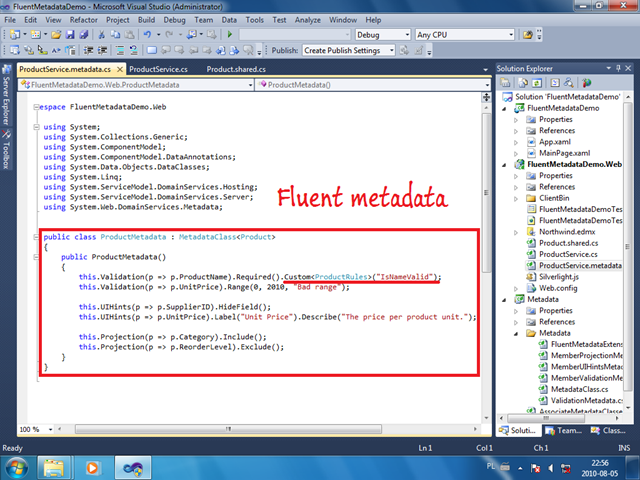Click Properties icon in Solution Explorer toolbar
Viewport: 640px width, 480px height.
point(505,83)
